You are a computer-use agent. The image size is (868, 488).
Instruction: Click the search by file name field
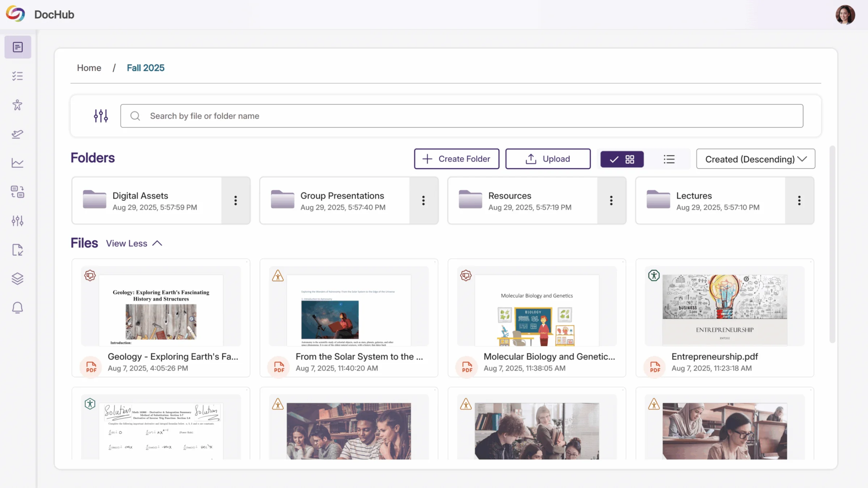[461, 116]
